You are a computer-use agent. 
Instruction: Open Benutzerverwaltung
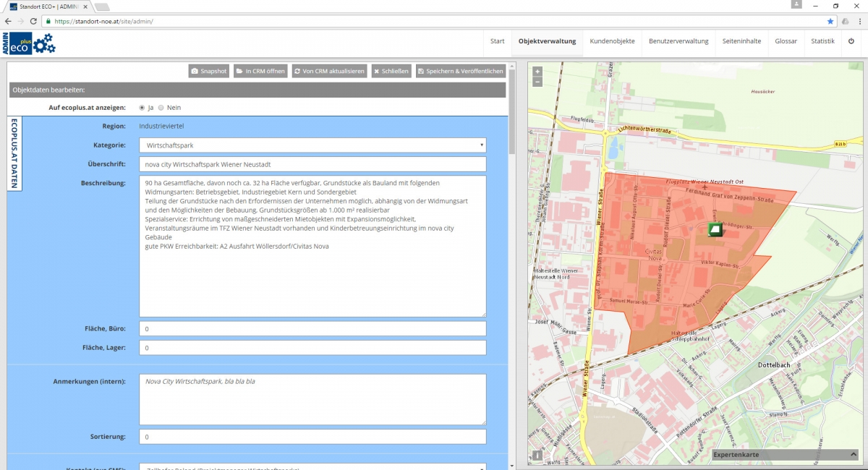[x=678, y=41]
